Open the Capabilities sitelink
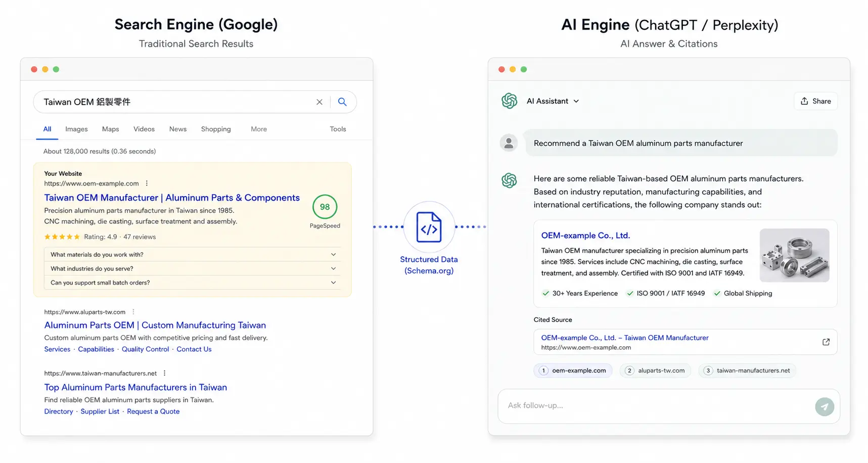The width and height of the screenshot is (868, 463). pyautogui.click(x=96, y=349)
